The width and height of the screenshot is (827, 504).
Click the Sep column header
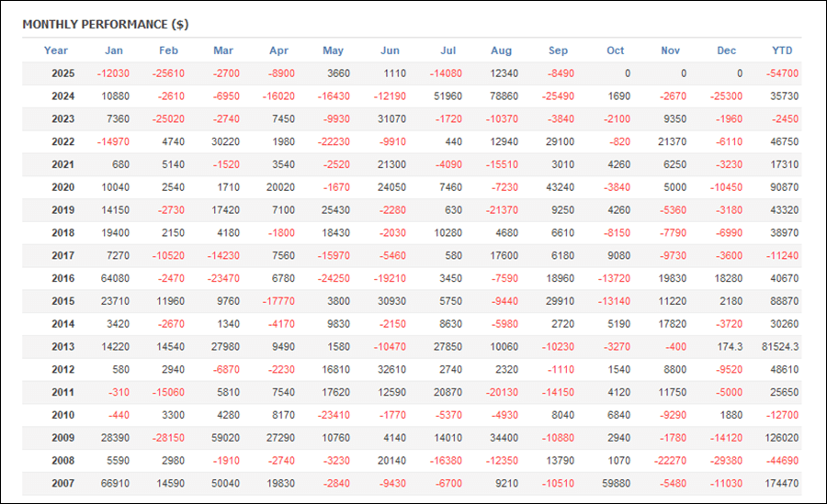coord(558,50)
